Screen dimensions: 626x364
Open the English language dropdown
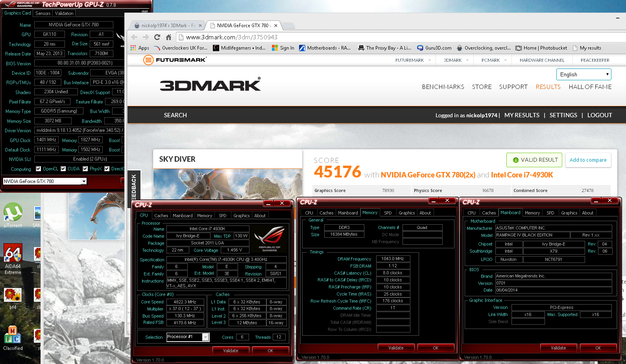(584, 74)
